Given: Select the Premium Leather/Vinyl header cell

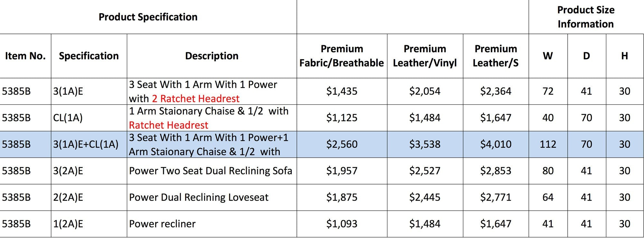Looking at the screenshot, I should point(425,56).
